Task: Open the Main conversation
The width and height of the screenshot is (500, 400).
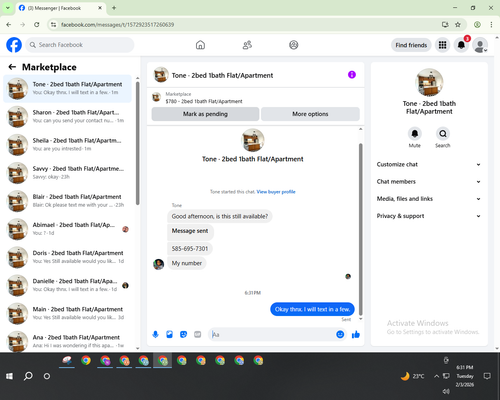Action: pos(67,313)
